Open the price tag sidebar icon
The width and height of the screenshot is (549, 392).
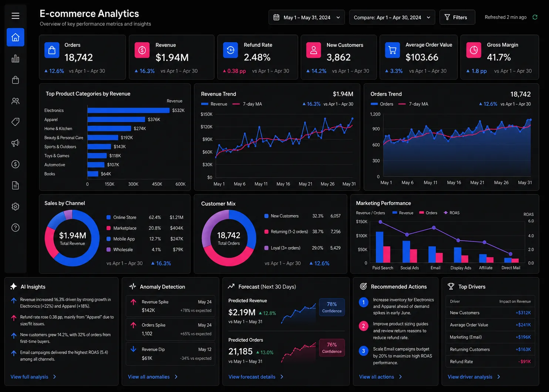click(x=16, y=122)
